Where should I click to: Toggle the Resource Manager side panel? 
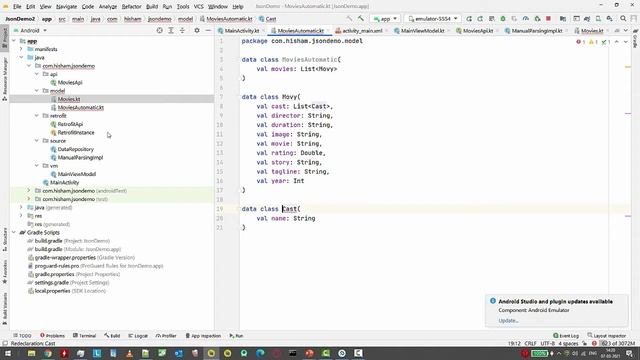(4, 78)
